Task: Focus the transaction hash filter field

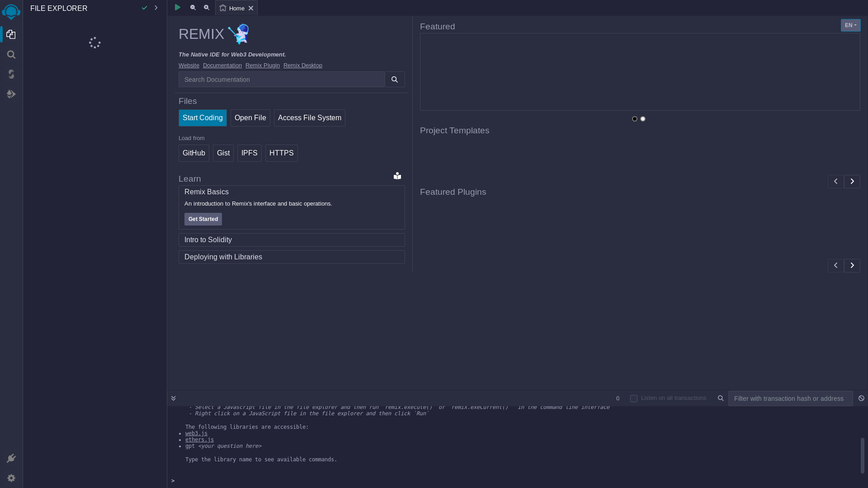Action: click(x=791, y=399)
